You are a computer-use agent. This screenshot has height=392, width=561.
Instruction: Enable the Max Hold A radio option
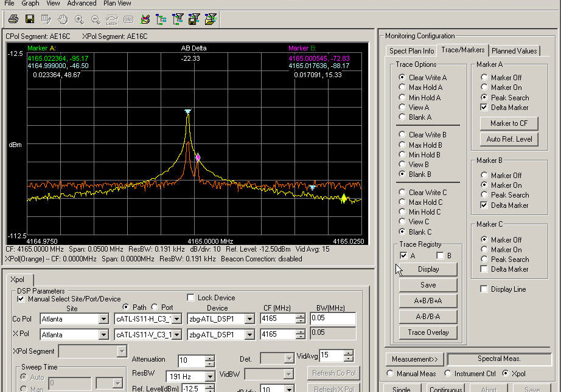click(402, 87)
